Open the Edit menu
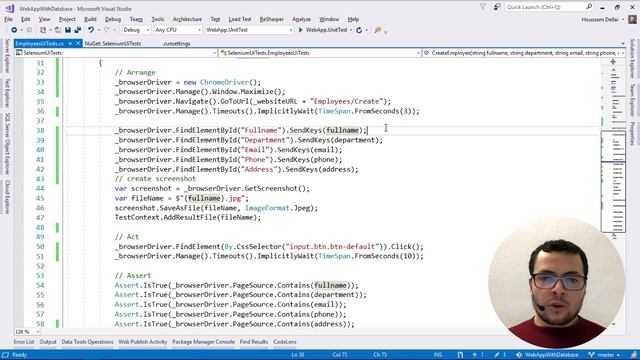Image resolution: width=640 pixels, height=360 pixels. 25,19
